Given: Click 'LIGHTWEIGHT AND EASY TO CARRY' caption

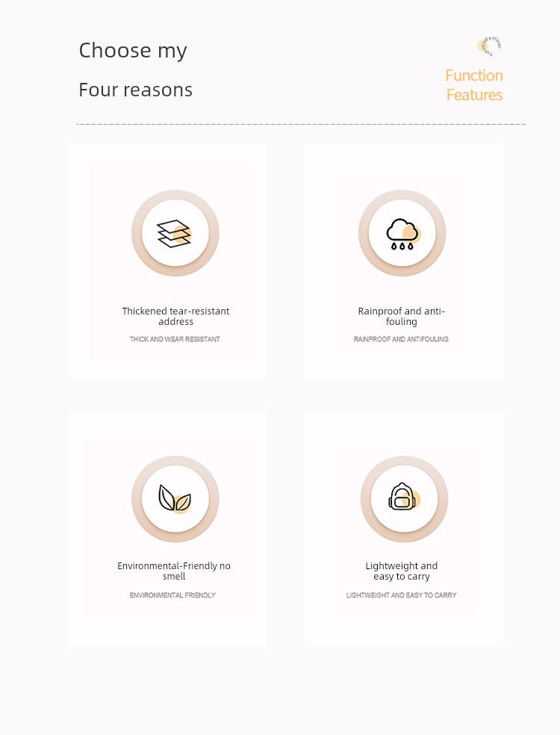Looking at the screenshot, I should pos(401,595).
